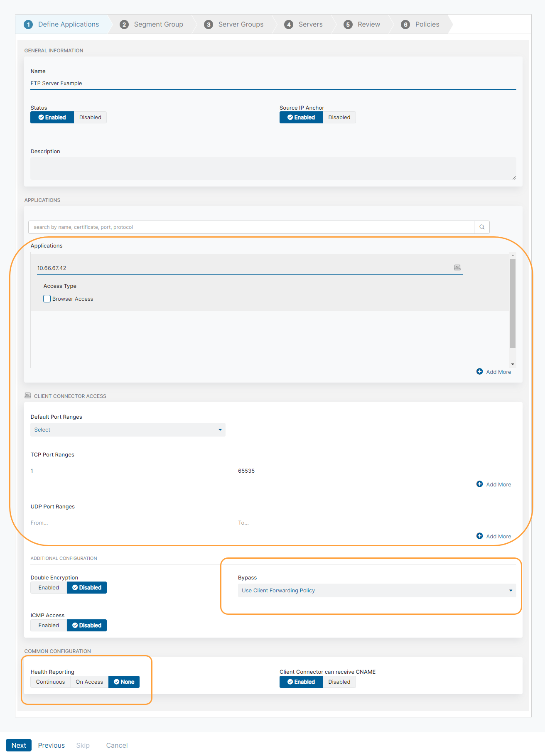Screen dimensions: 545x756
Task: Click the plus icon under the Applications list
Action: (479, 371)
